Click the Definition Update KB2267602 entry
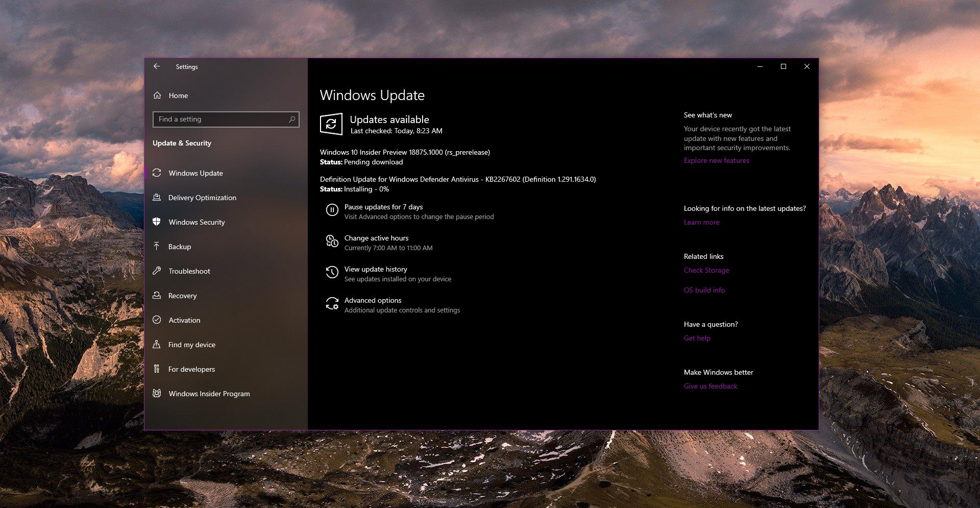Screen dimensions: 980x508 458,179
